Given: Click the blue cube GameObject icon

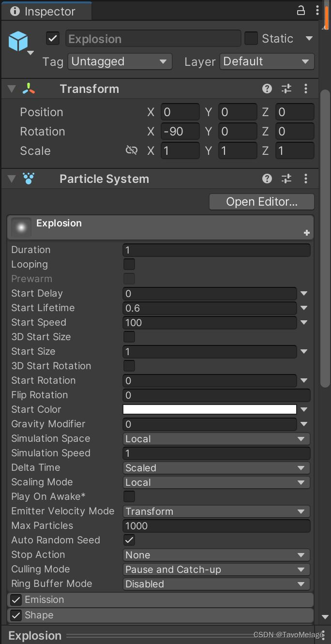Looking at the screenshot, I should click(18, 42).
